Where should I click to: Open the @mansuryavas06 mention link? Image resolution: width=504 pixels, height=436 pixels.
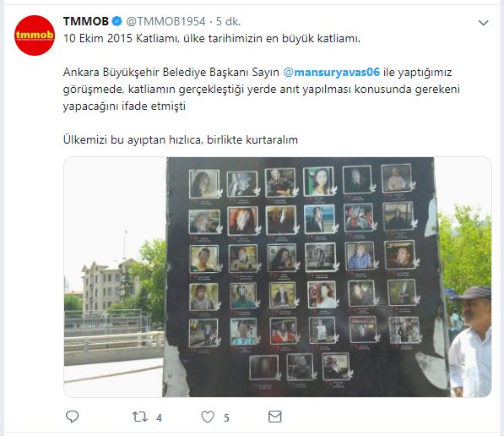[x=332, y=72]
